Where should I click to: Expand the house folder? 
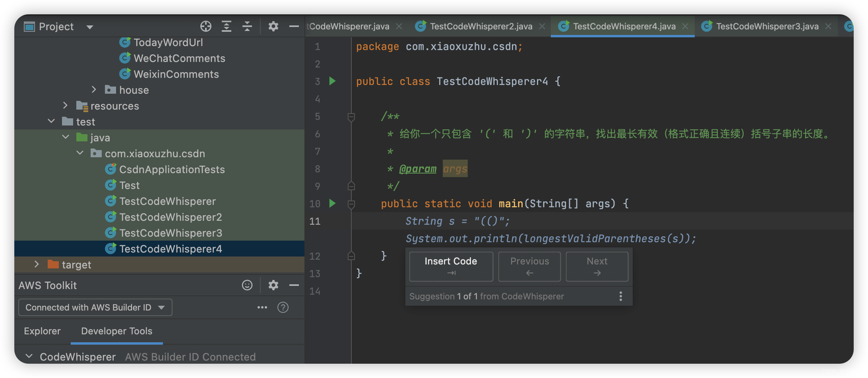[94, 90]
